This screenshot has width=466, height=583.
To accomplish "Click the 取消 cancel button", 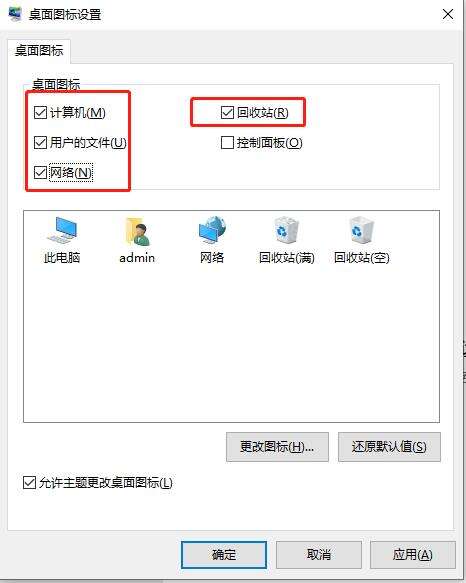I will tap(319, 555).
